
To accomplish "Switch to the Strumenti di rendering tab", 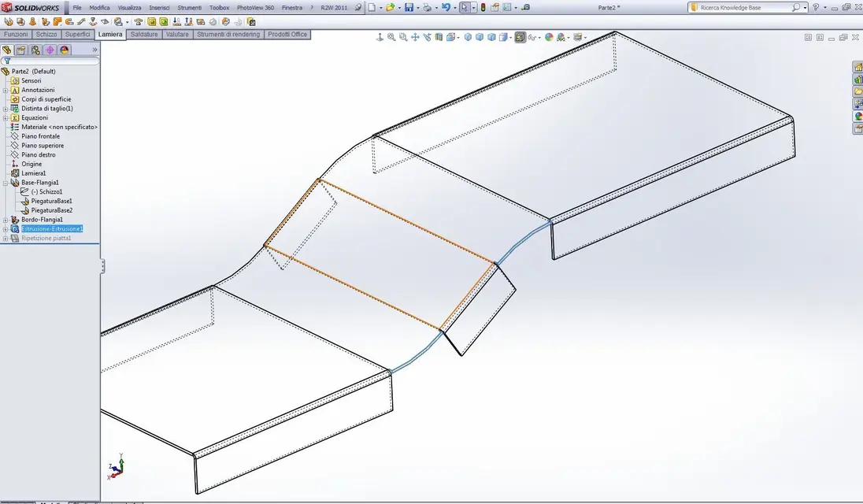I will 228,34.
